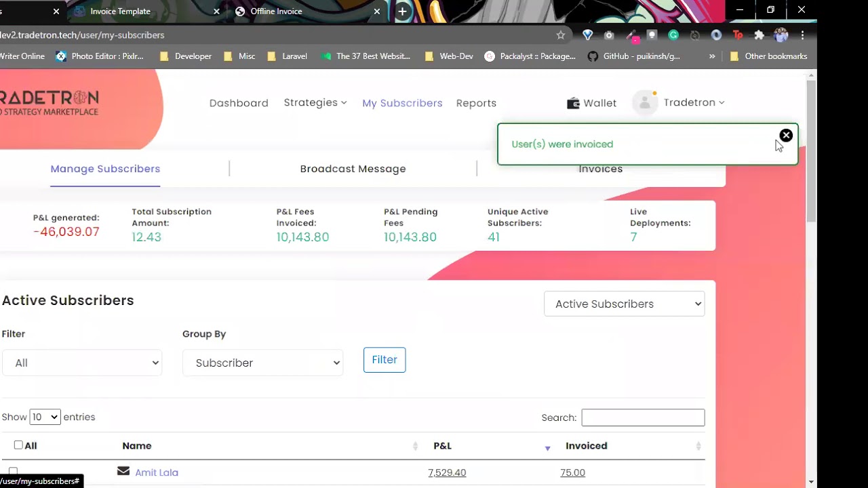
Task: Click the Total Subscription Amount value 12.43
Action: [x=146, y=237]
